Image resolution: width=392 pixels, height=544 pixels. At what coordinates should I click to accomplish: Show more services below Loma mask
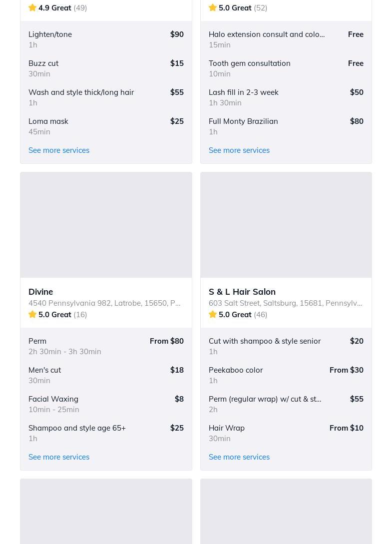[59, 150]
